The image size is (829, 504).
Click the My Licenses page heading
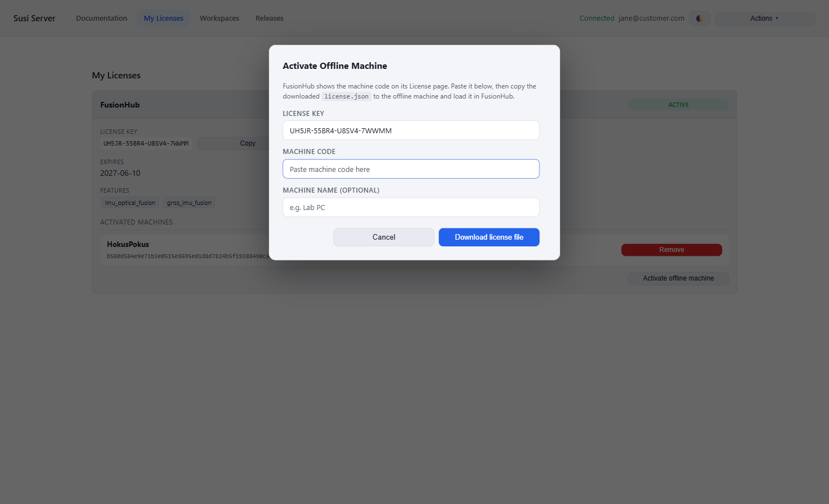coord(116,76)
